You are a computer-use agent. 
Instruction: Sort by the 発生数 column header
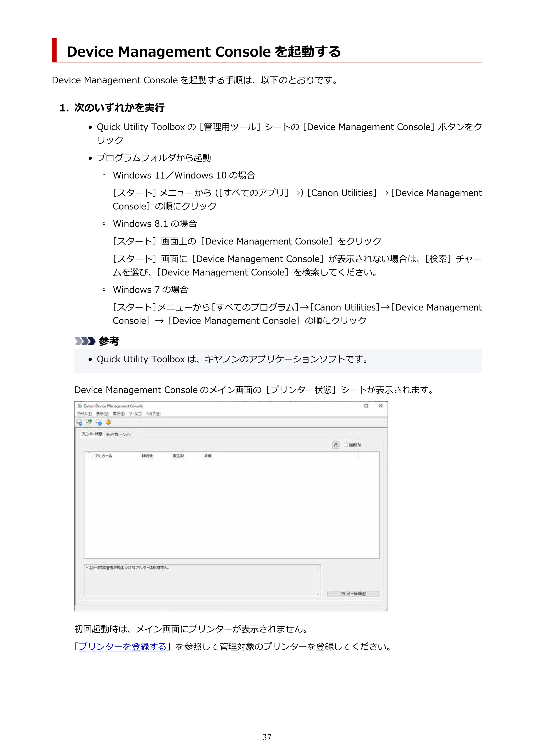click(179, 456)
